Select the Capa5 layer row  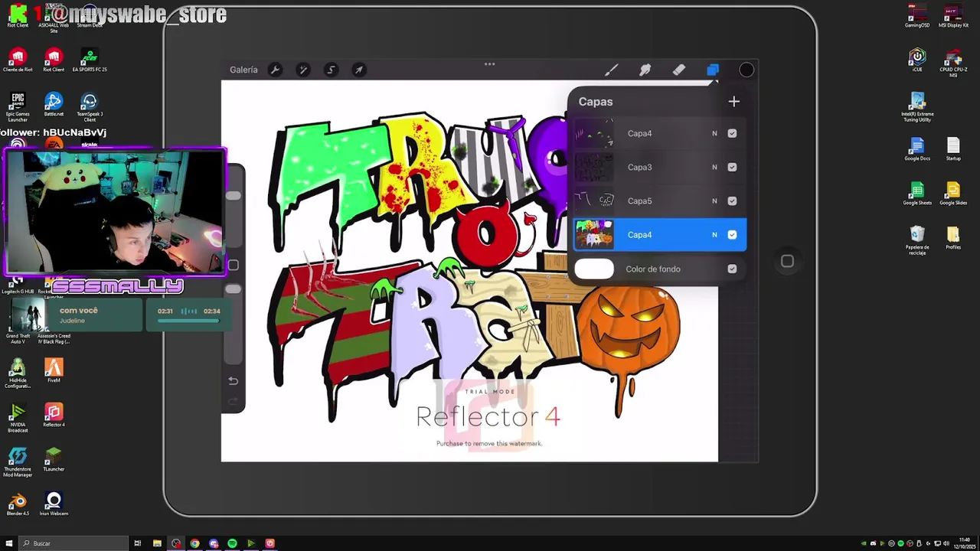point(659,201)
